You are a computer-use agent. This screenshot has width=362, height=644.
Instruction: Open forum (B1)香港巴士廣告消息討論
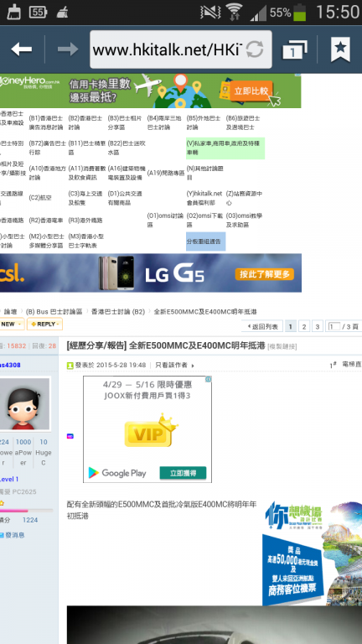[x=46, y=122]
